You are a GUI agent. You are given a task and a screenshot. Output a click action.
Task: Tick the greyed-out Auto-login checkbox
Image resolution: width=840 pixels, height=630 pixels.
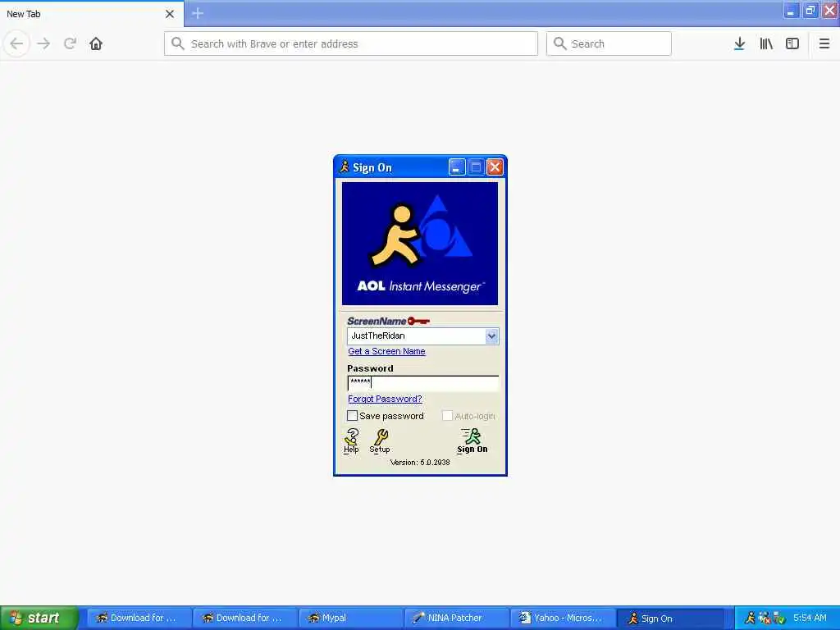(x=447, y=416)
